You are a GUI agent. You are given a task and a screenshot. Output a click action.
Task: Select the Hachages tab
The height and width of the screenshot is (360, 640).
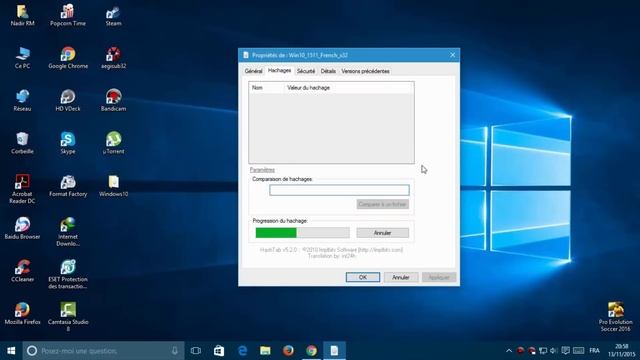click(x=280, y=71)
